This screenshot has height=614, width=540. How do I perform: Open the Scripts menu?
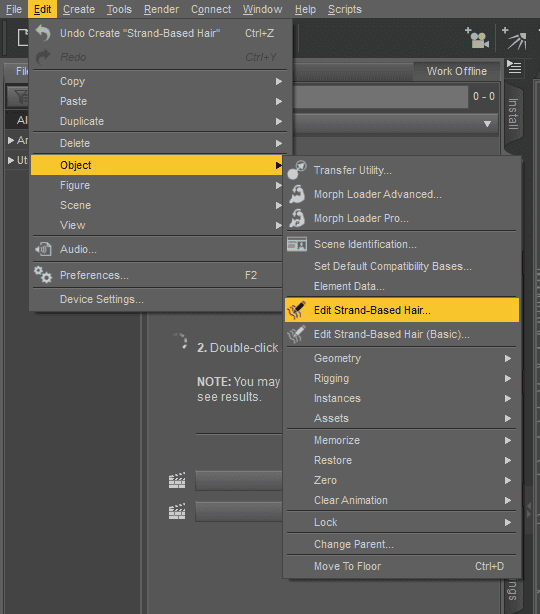[345, 9]
